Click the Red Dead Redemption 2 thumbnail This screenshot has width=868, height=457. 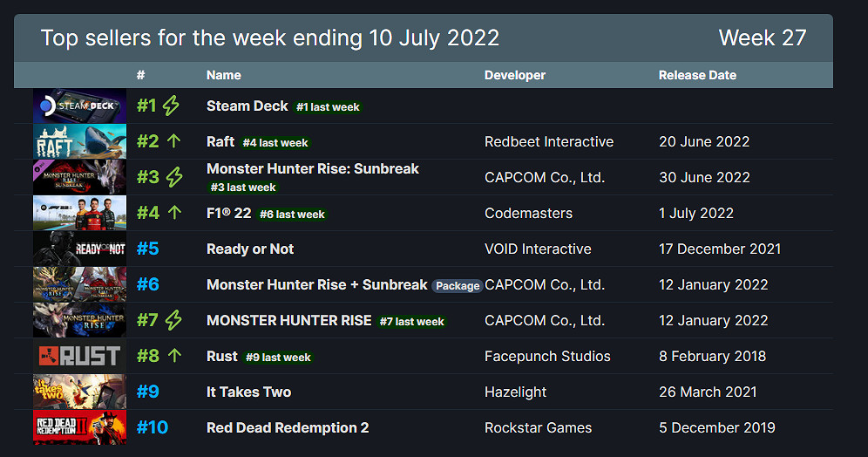(79, 427)
